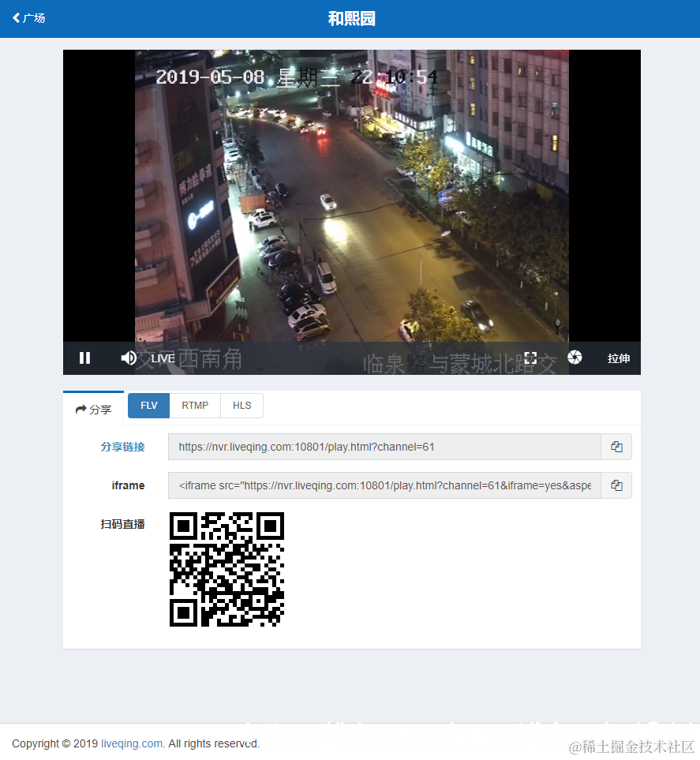Image resolution: width=700 pixels, height=760 pixels.
Task: Toggle the 拉伸 stretch mode
Action: 619,358
